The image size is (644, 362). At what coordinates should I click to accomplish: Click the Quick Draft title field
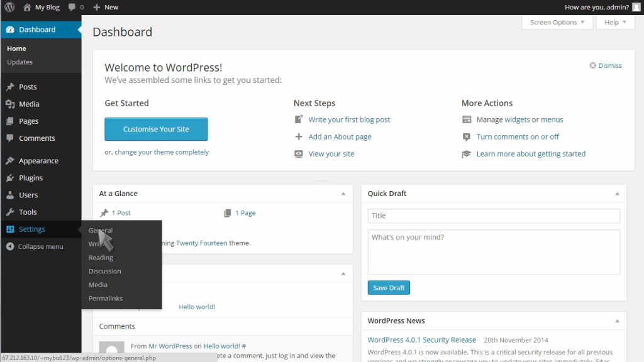pyautogui.click(x=493, y=216)
